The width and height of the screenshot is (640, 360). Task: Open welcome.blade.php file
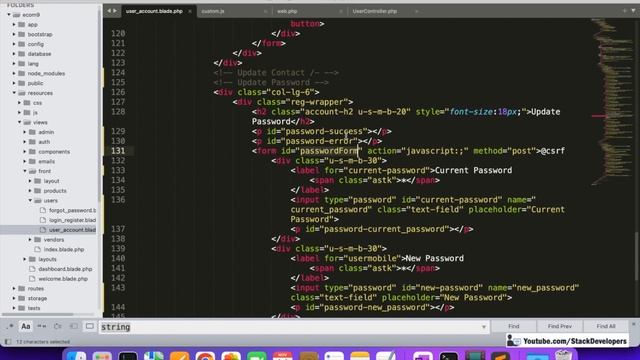(x=63, y=279)
